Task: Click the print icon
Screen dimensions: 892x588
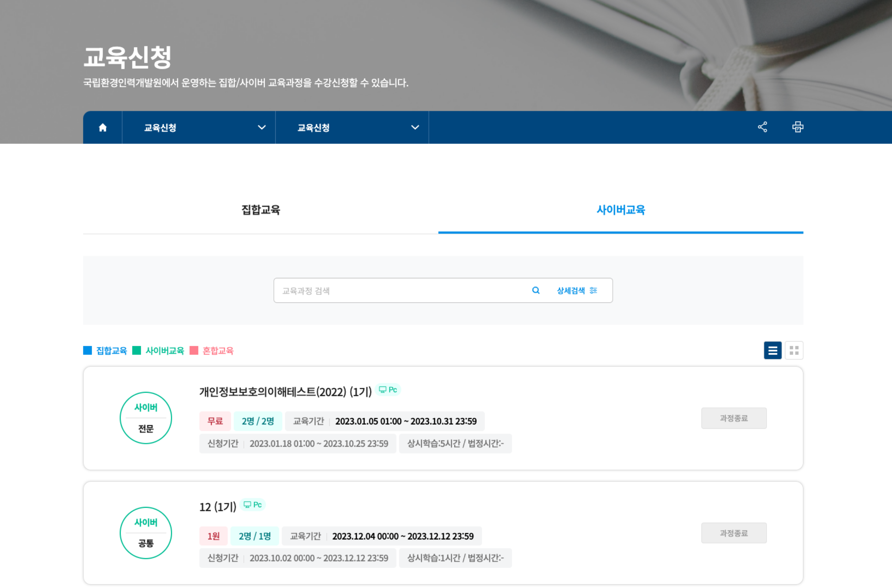Action: [x=797, y=127]
